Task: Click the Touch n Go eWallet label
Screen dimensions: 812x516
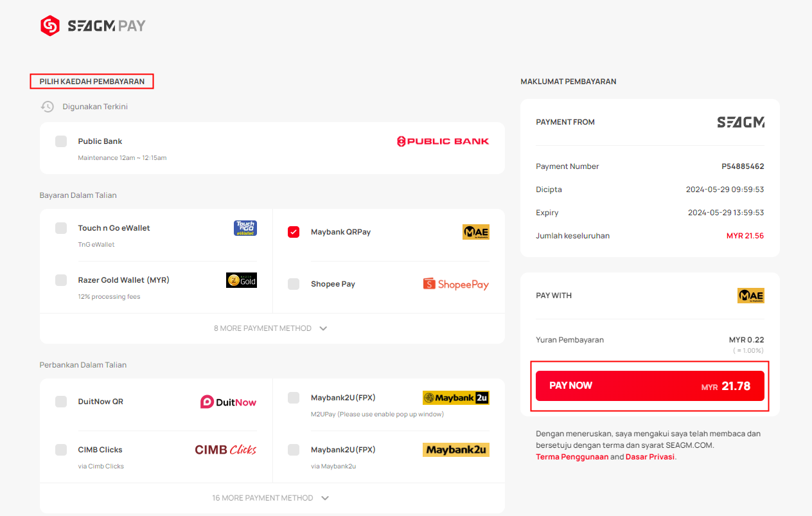Action: coord(114,228)
